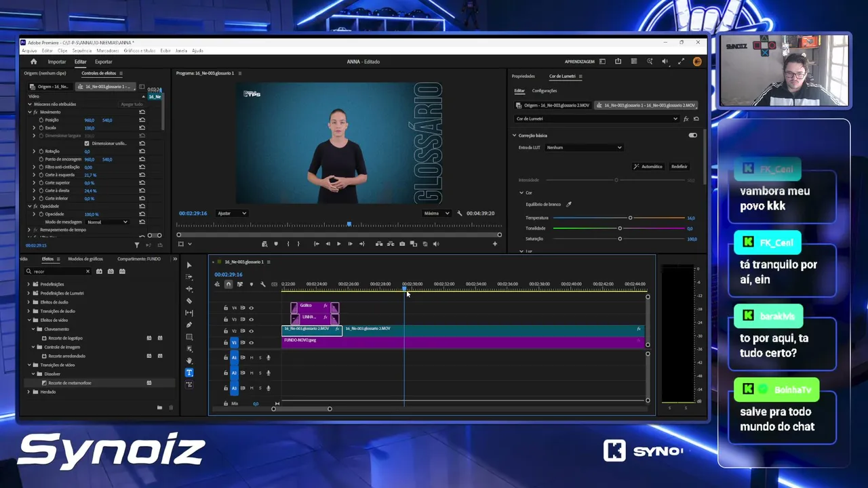
Task: Select the FUNDO-NOVO.jpeg clip in timeline
Action: coord(462,342)
